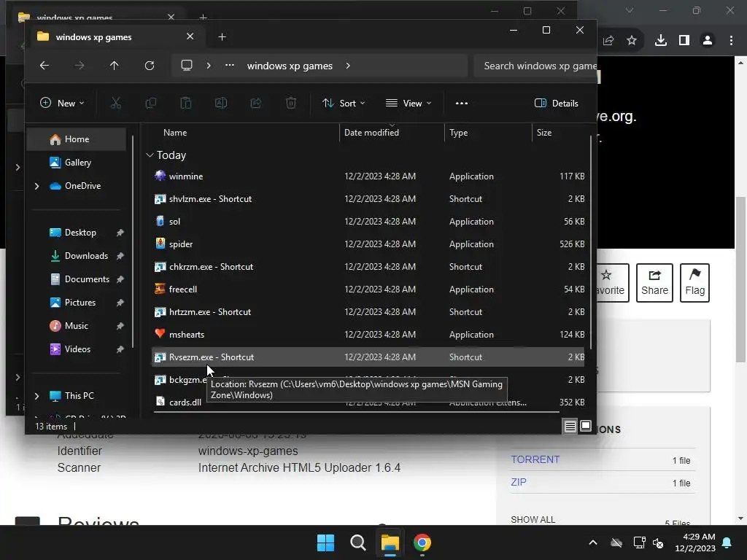Switch to large thumbnails view in status bar
This screenshot has width=747, height=560.
(x=586, y=426)
